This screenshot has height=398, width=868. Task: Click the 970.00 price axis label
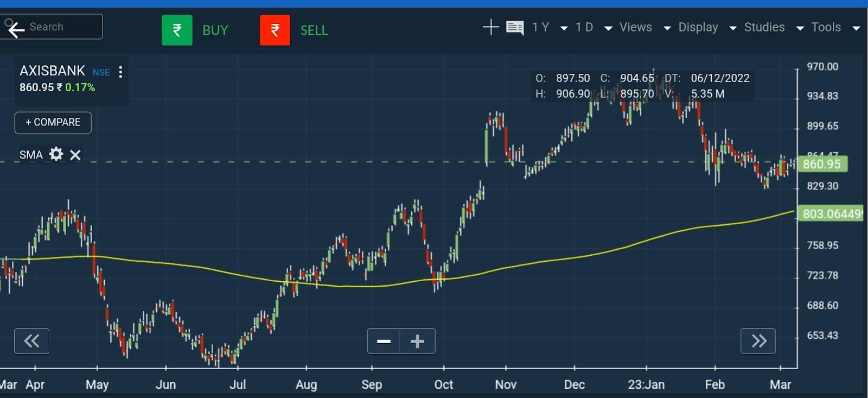(822, 67)
